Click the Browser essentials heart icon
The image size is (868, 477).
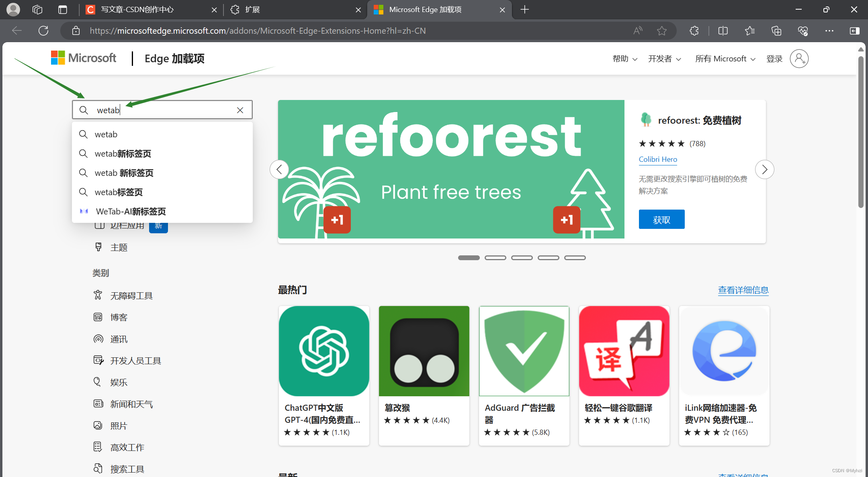tap(802, 31)
